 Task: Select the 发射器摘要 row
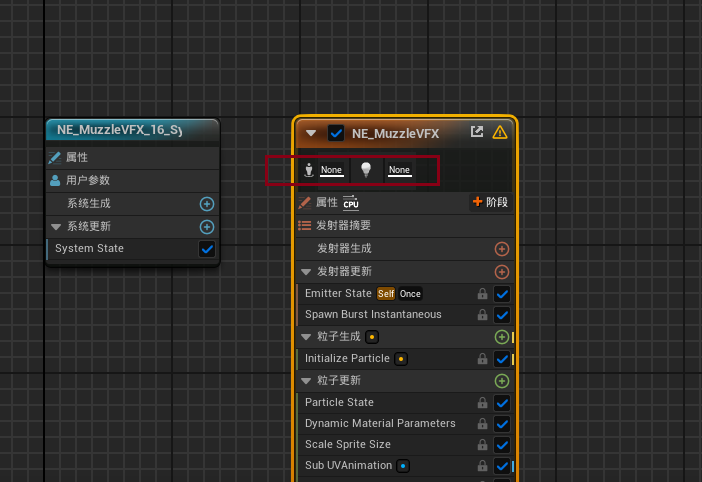pyautogui.click(x=405, y=226)
